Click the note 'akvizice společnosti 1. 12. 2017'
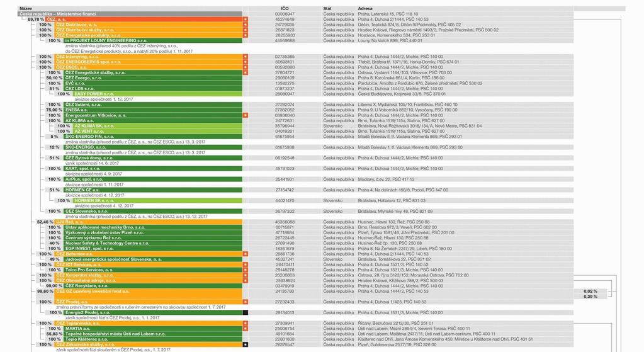Screen dimensions: 644x352 click(103, 99)
